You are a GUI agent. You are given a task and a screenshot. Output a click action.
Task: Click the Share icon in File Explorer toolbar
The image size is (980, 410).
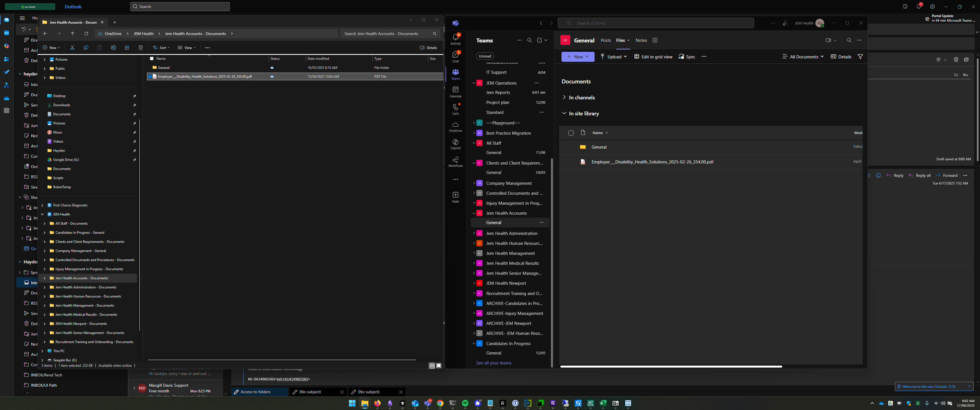point(127,48)
